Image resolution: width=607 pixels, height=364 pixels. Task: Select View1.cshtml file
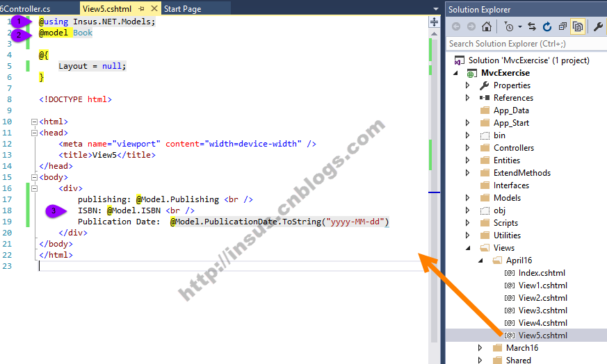tap(543, 286)
